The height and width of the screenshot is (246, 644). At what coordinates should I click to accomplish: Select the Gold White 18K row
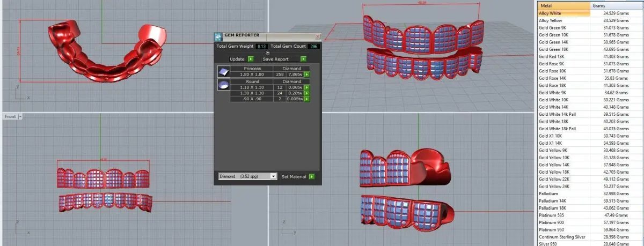pyautogui.click(x=590, y=122)
